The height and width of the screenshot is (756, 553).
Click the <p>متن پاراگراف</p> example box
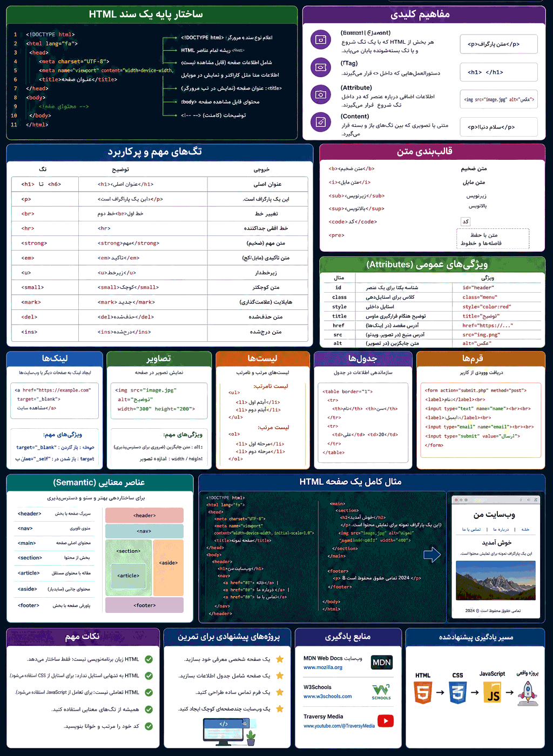[498, 44]
